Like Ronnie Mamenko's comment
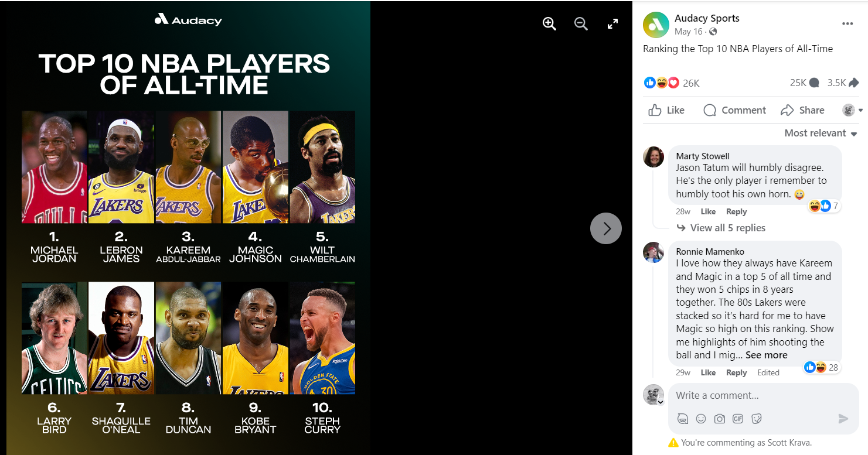 pyautogui.click(x=708, y=372)
